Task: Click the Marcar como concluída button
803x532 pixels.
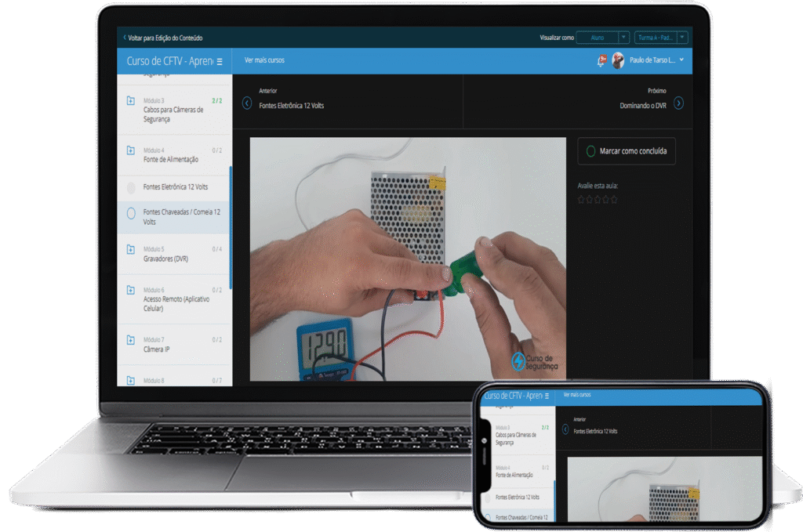Action: click(x=627, y=151)
